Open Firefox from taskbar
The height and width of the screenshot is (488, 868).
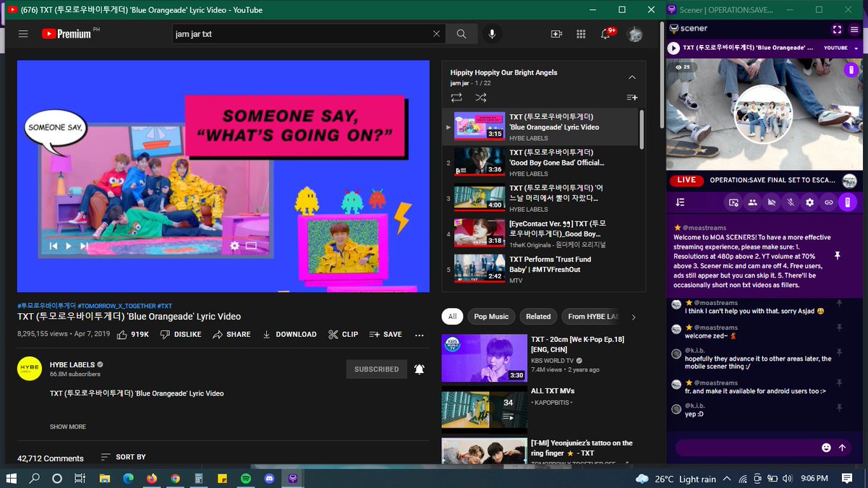pos(151,479)
